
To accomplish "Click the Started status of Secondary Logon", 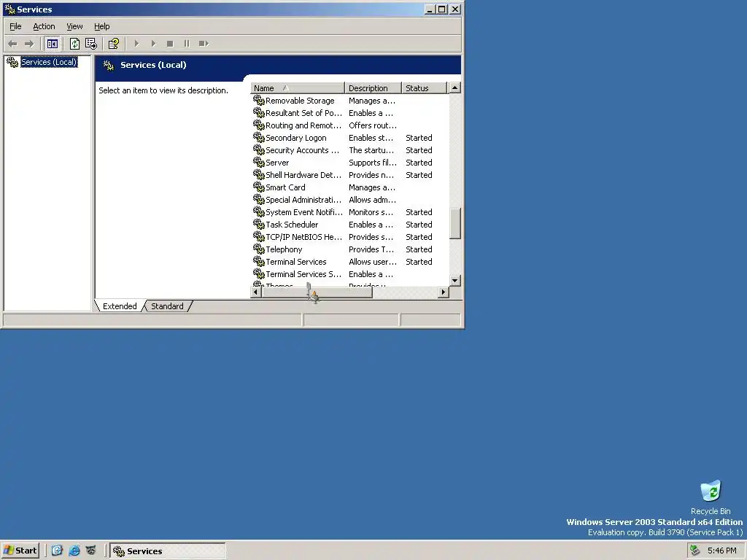I will coord(419,138).
